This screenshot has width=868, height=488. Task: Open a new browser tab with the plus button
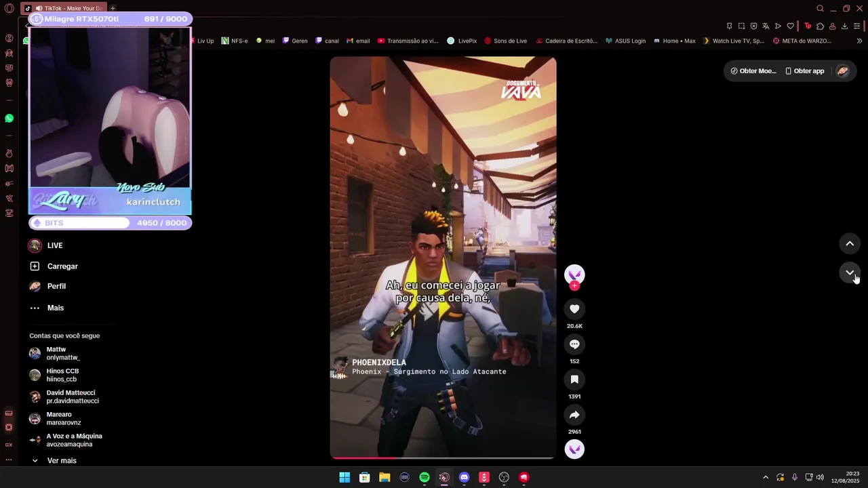[x=113, y=8]
